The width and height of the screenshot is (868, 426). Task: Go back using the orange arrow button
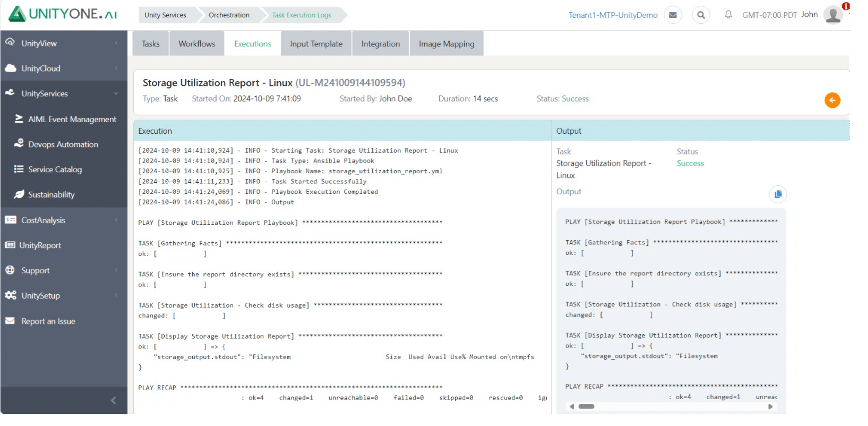[832, 100]
